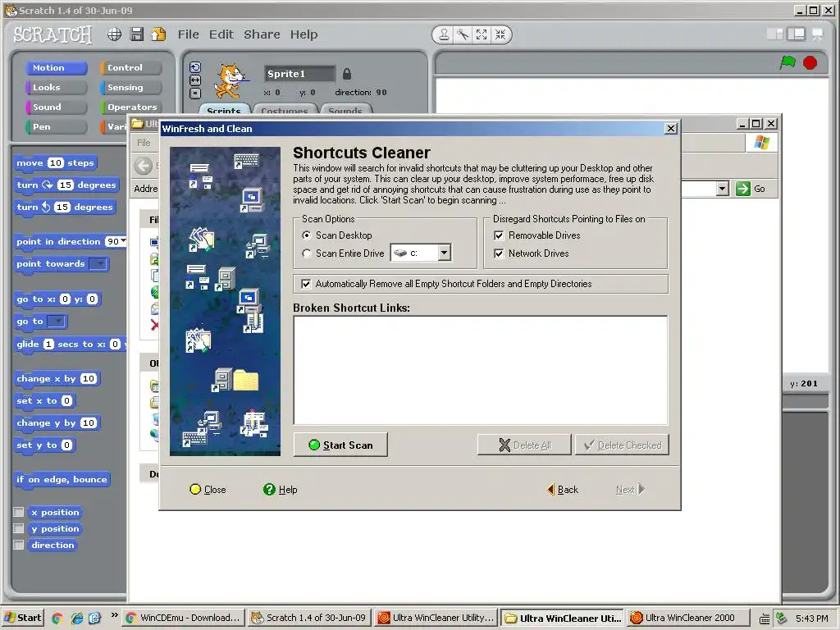This screenshot has height=630, width=840.
Task: Open the Scratch Help menu
Action: coord(304,34)
